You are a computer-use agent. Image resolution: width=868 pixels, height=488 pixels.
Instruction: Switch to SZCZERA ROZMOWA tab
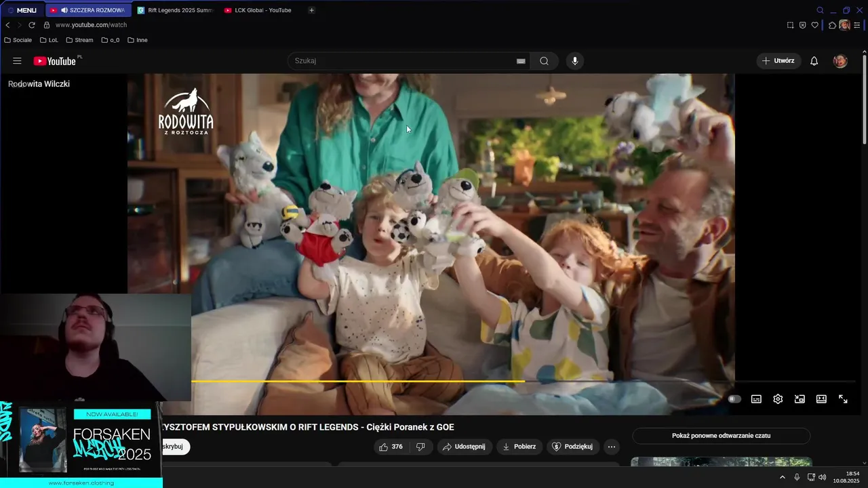[87, 10]
